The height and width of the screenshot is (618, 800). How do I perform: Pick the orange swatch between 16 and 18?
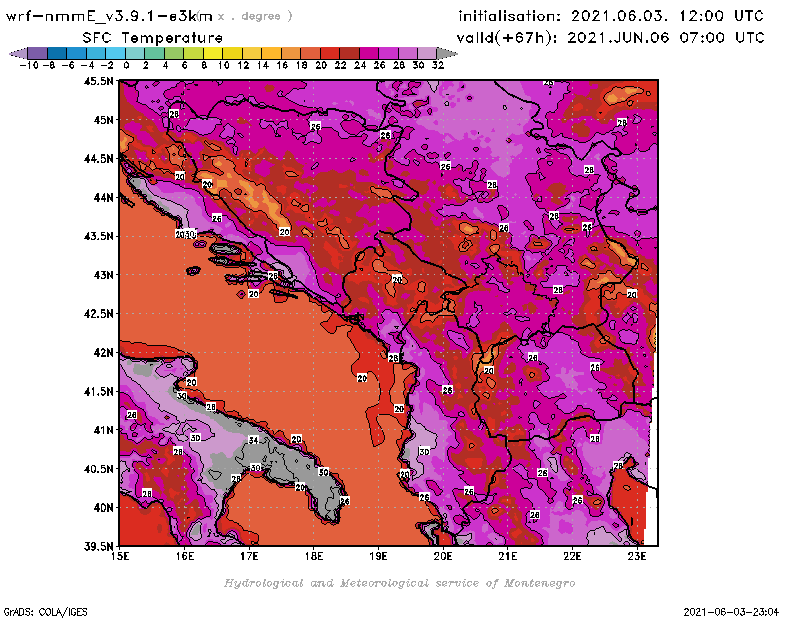point(291,53)
